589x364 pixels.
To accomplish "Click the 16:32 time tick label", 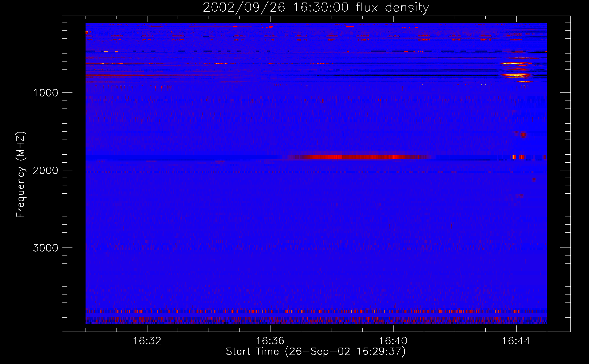I will click(147, 341).
